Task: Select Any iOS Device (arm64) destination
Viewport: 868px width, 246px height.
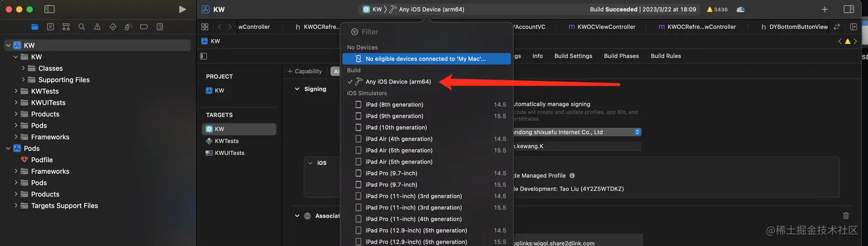Action: (x=398, y=81)
